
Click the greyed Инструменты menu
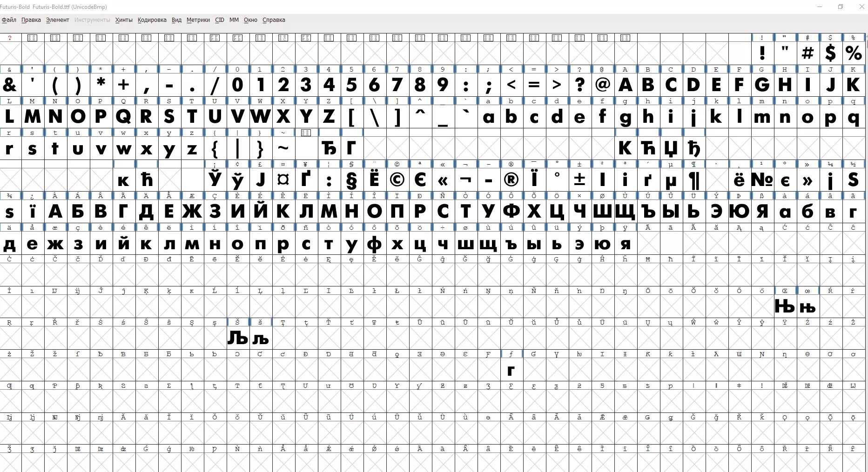point(93,20)
